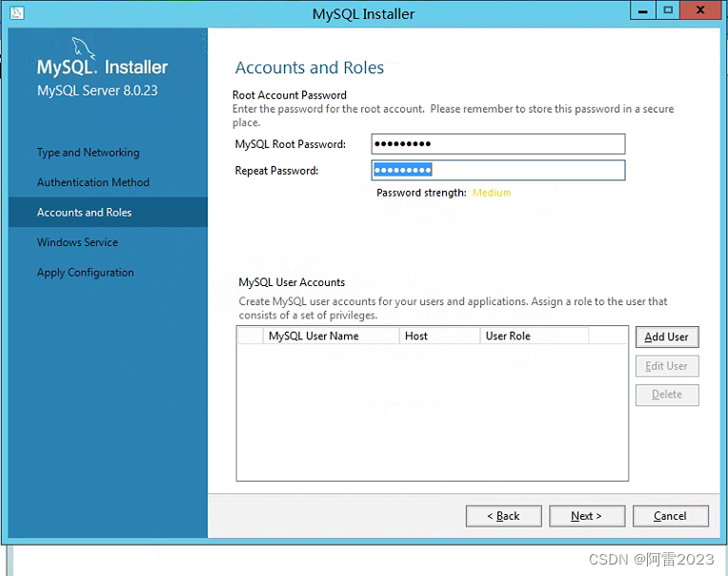Screen dimensions: 728x576
Task: Open the Windows Service step
Action: (77, 242)
